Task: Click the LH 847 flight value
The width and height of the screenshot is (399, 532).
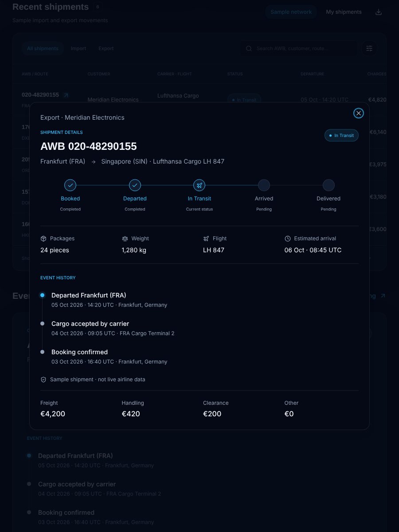Action: [214, 250]
